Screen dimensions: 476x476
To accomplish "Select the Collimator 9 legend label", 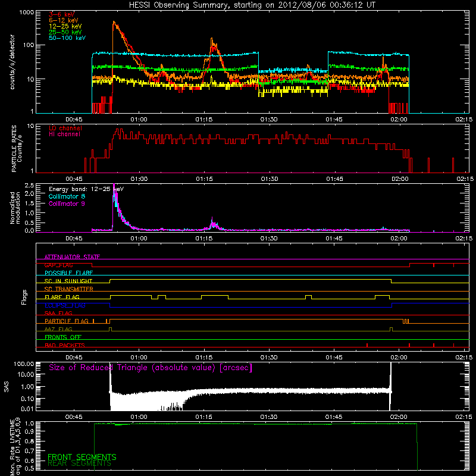I will (x=67, y=203).
